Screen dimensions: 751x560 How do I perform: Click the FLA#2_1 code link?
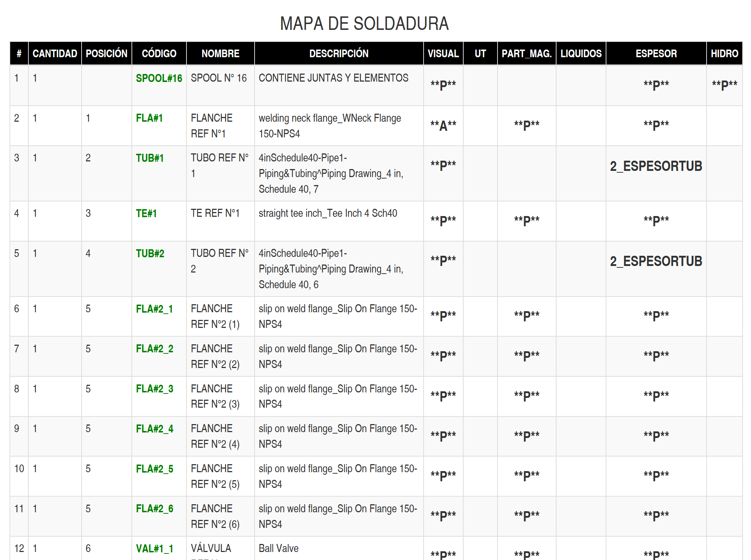coord(154,309)
